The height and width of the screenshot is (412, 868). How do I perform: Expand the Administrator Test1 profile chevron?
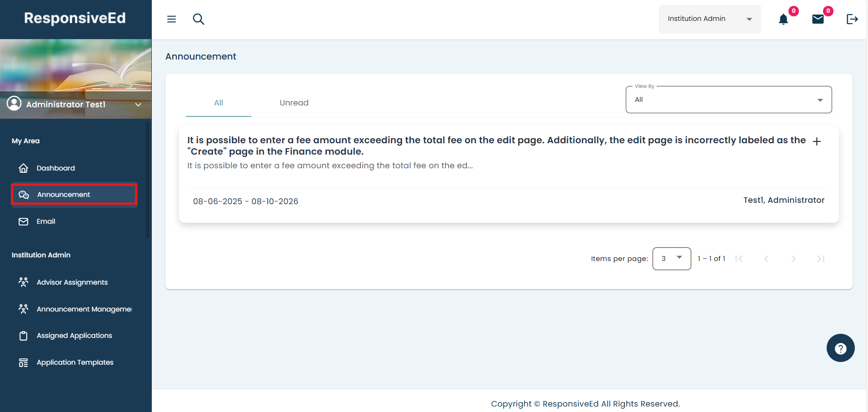(x=138, y=105)
